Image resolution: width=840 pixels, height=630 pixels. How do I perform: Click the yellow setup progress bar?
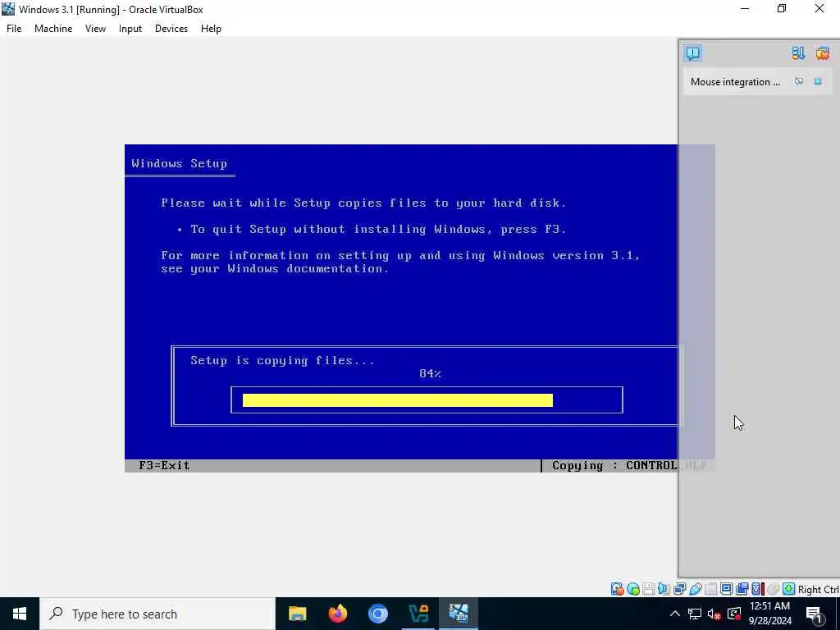(x=398, y=400)
